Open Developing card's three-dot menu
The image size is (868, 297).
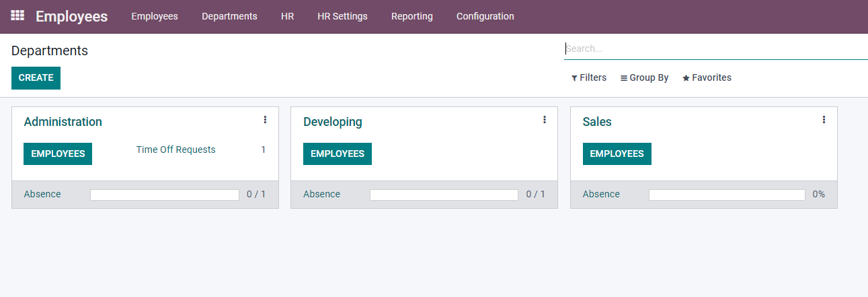(x=544, y=120)
